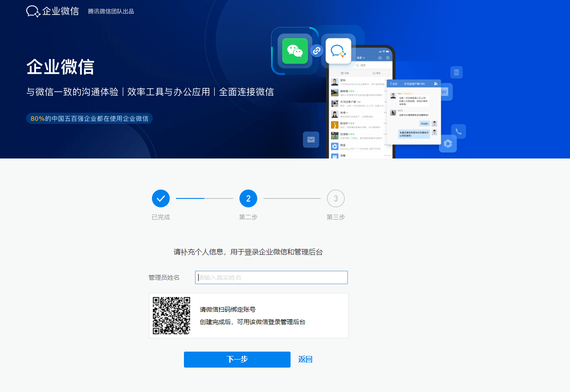Click the large 企业微信 banner heading
The height and width of the screenshot is (392, 570).
[60, 67]
